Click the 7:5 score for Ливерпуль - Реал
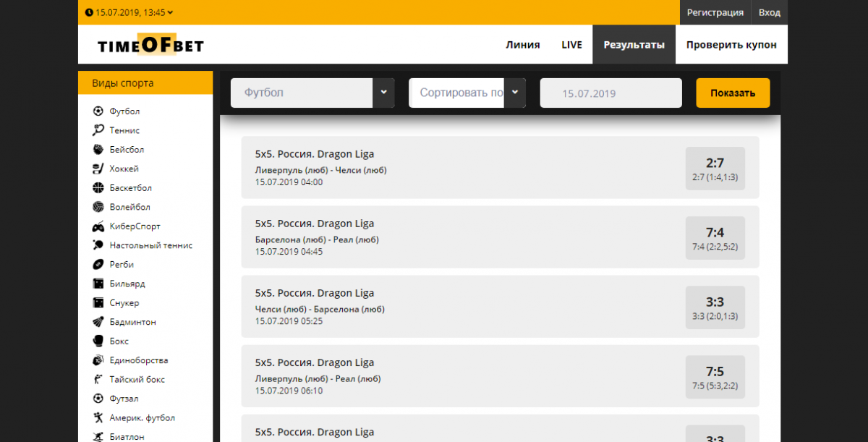The width and height of the screenshot is (868, 442). pos(715,376)
